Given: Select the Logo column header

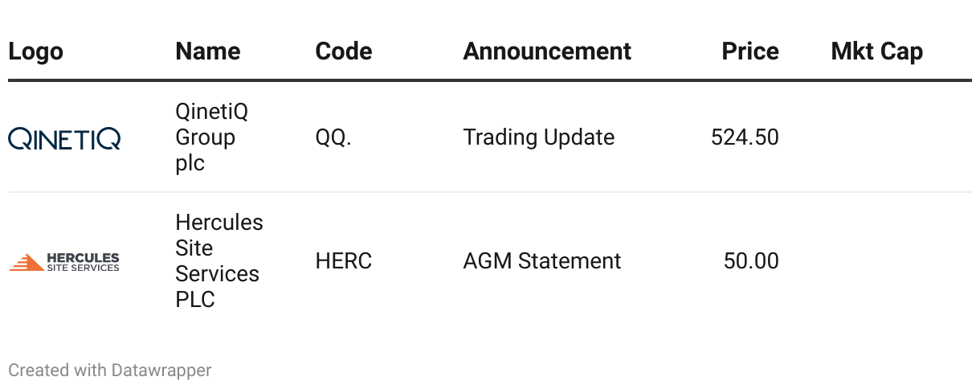Looking at the screenshot, I should tap(35, 51).
